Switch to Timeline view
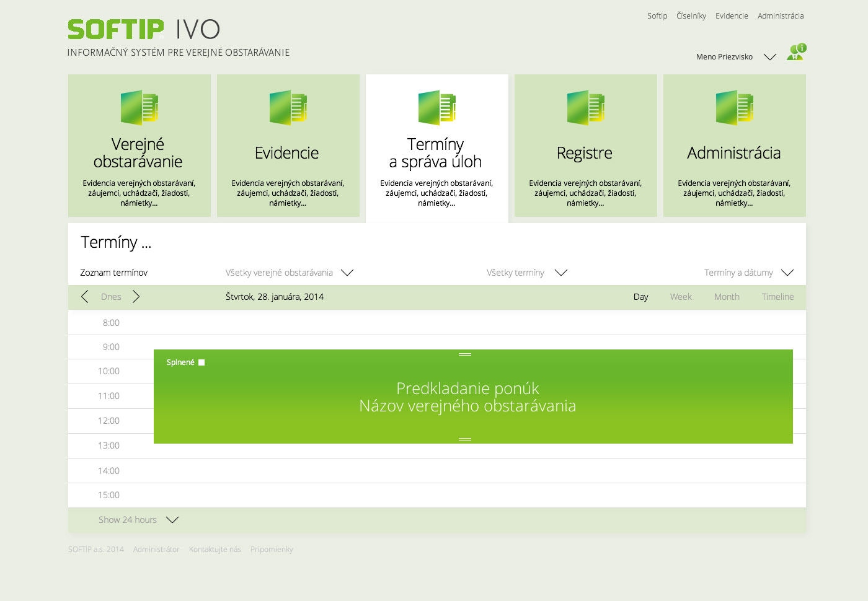This screenshot has width=868, height=601. pyautogui.click(x=777, y=297)
